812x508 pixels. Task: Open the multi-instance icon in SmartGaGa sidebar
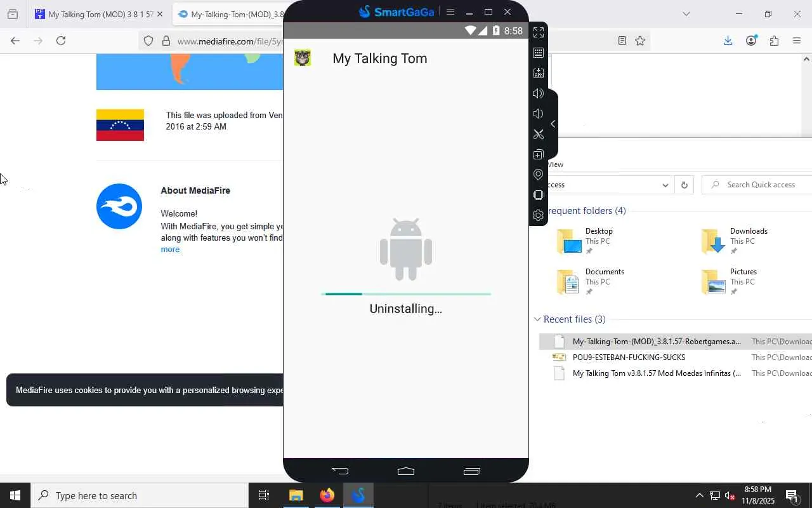point(539,154)
